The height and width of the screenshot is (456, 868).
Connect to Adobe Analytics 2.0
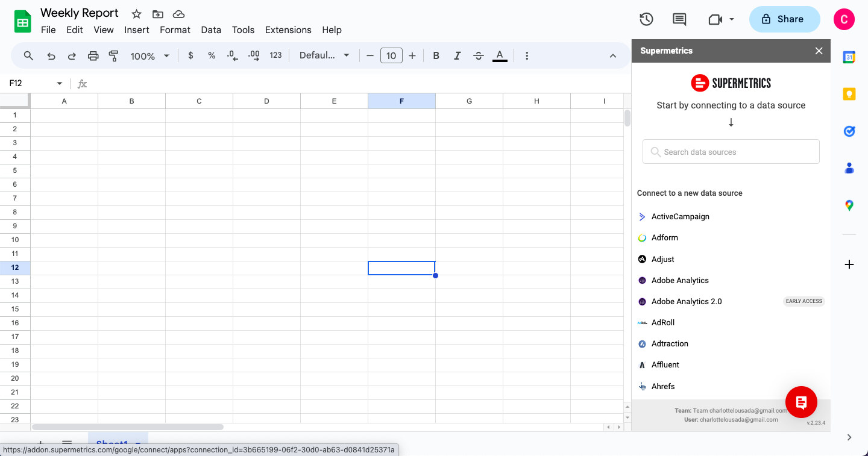[x=687, y=301]
